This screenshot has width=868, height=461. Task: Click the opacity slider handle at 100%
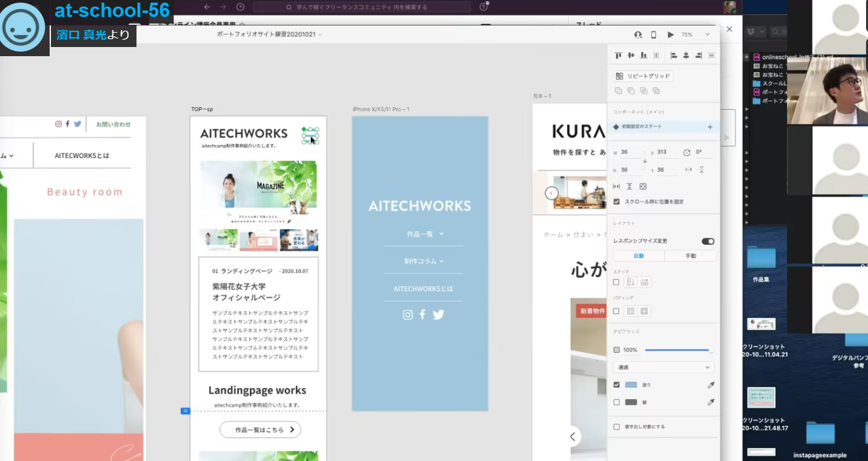coord(711,350)
